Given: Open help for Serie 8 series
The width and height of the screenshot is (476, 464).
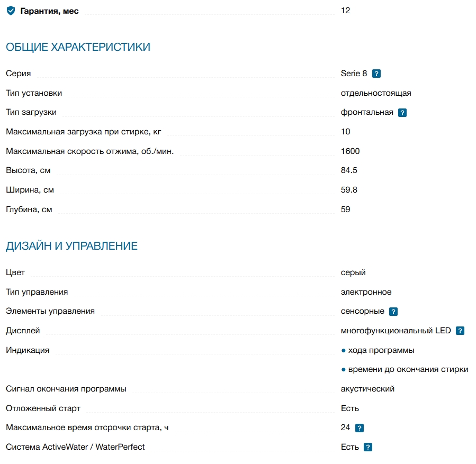Looking at the screenshot, I should [x=376, y=74].
